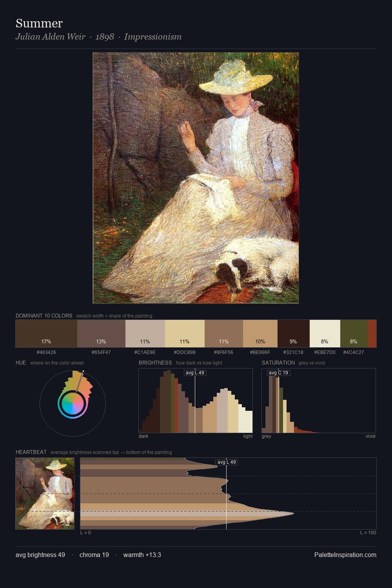Image resolution: width=392 pixels, height=588 pixels.
Task: Click the 'grey' axis label under Saturation
Action: (267, 436)
